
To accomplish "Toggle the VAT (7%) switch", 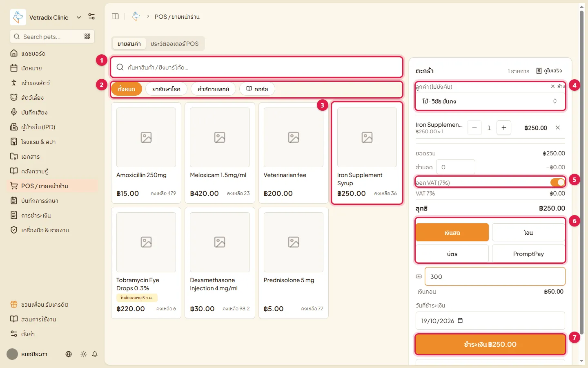I will tap(557, 182).
